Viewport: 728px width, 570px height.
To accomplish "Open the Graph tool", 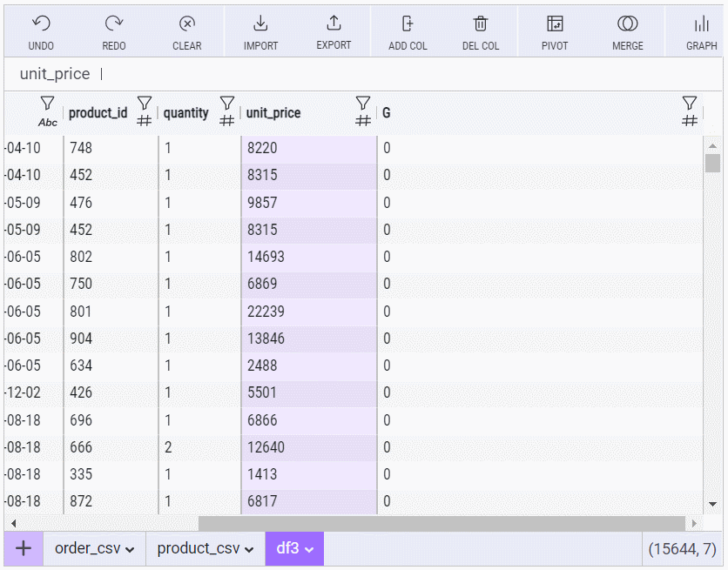I will (701, 24).
